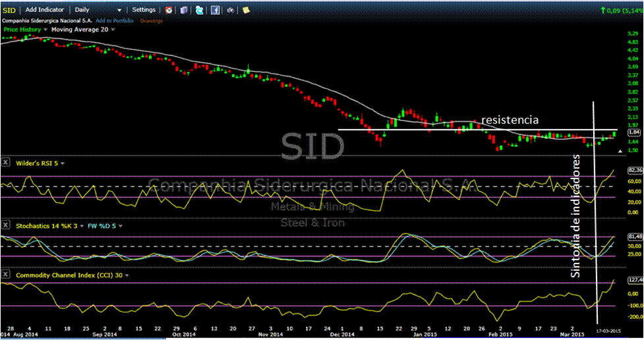Click the Price History label
This screenshot has width=644, height=340.
[x=22, y=30]
